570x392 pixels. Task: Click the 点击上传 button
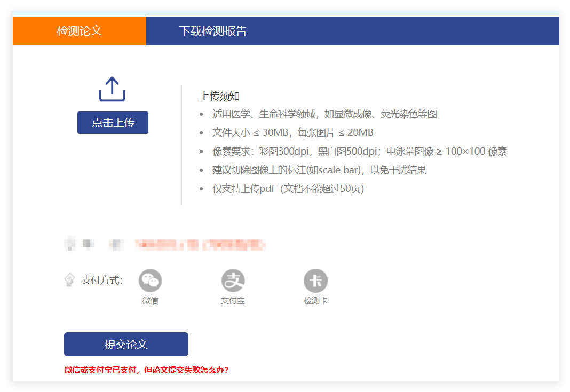point(113,123)
